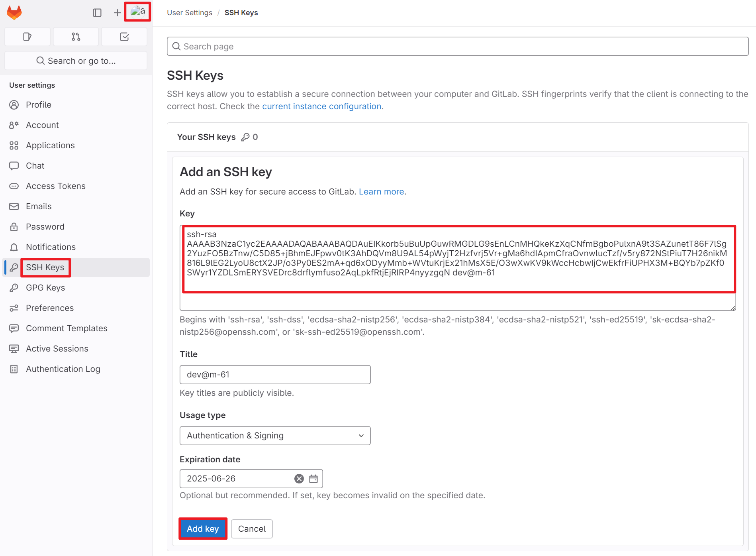Follow the Learn more link
Screen dimensions: 756x556
tap(382, 192)
